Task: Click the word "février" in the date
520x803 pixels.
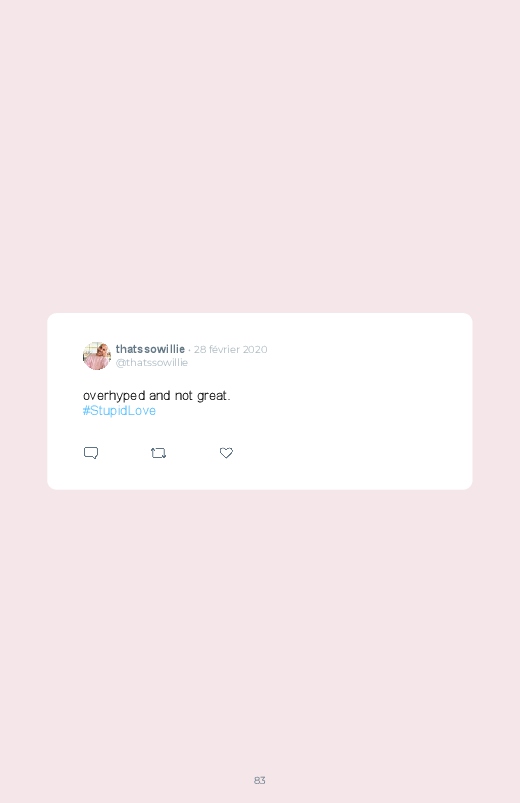Action: 224,349
